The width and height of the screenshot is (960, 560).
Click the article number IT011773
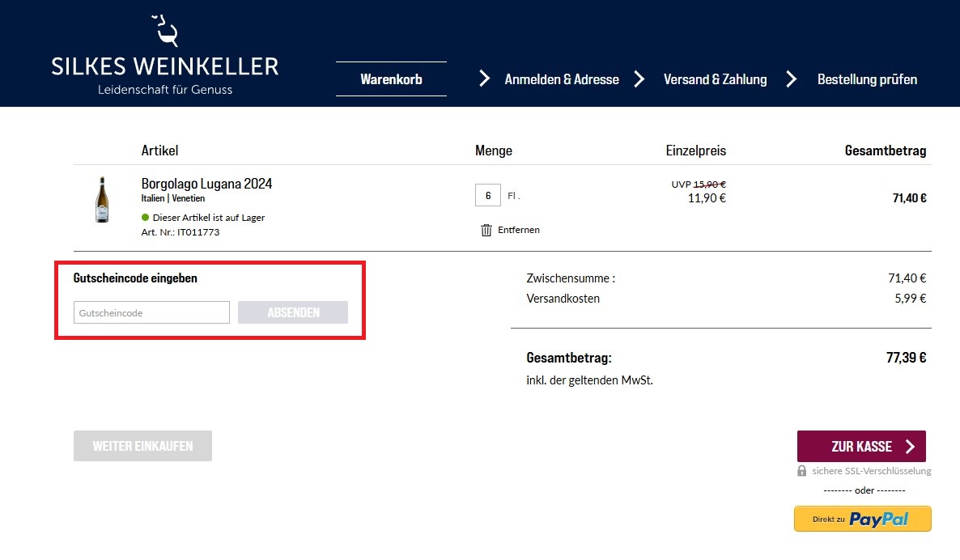click(198, 232)
